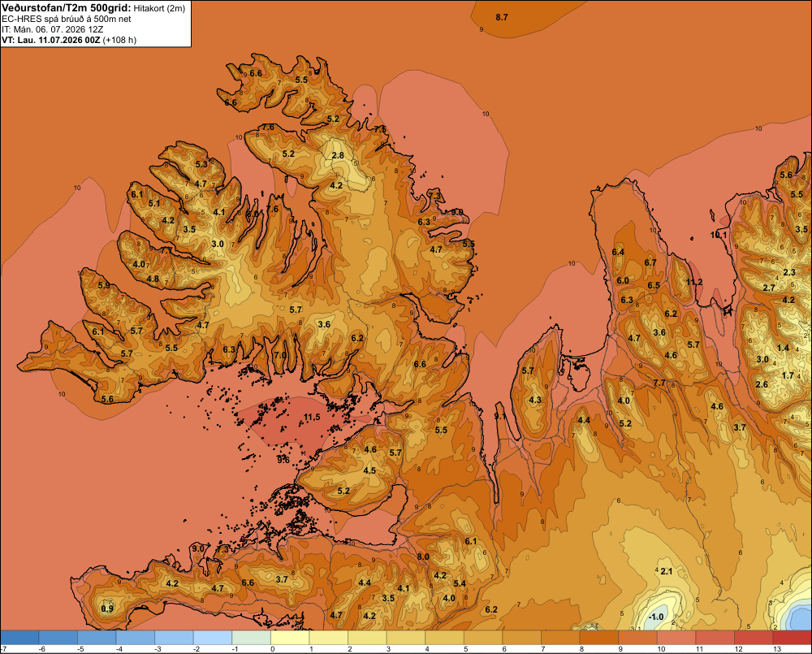Click the 'Hitakort (2m)' label

pos(159,8)
